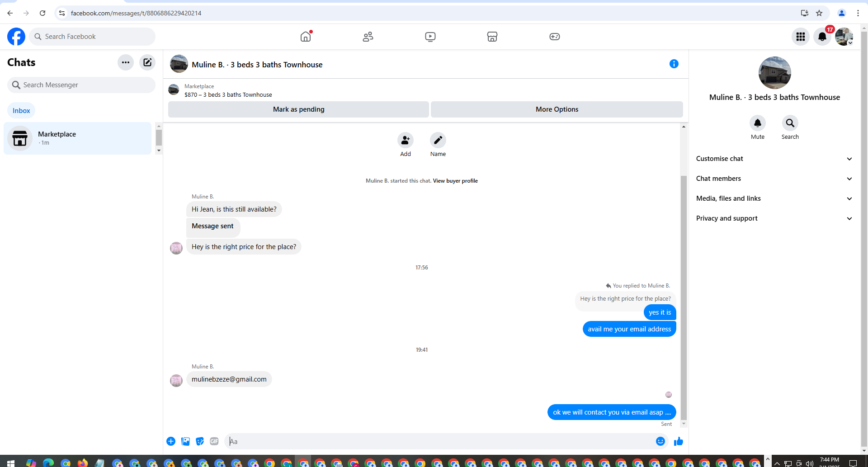
Task: Open the Video tab icon
Action: [430, 37]
